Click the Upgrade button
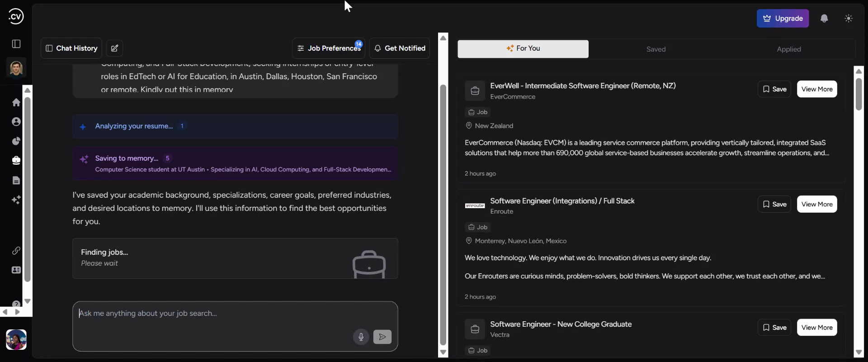The width and height of the screenshot is (868, 362). (x=783, y=19)
